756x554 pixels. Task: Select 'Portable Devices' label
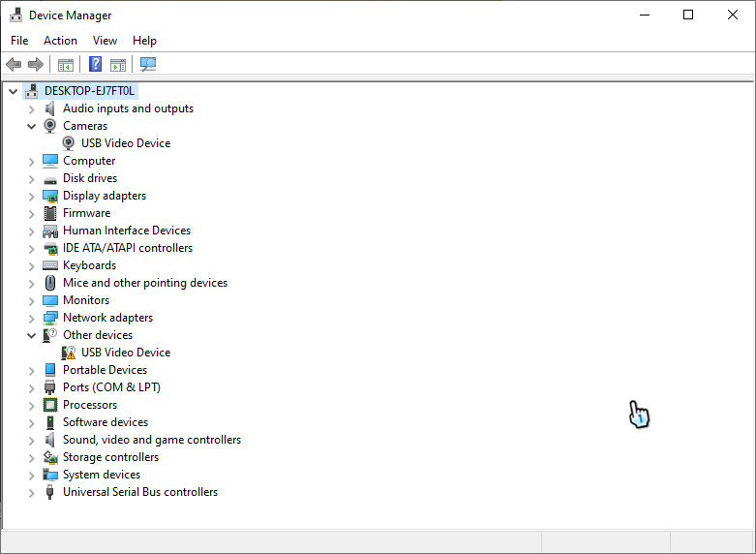point(106,370)
